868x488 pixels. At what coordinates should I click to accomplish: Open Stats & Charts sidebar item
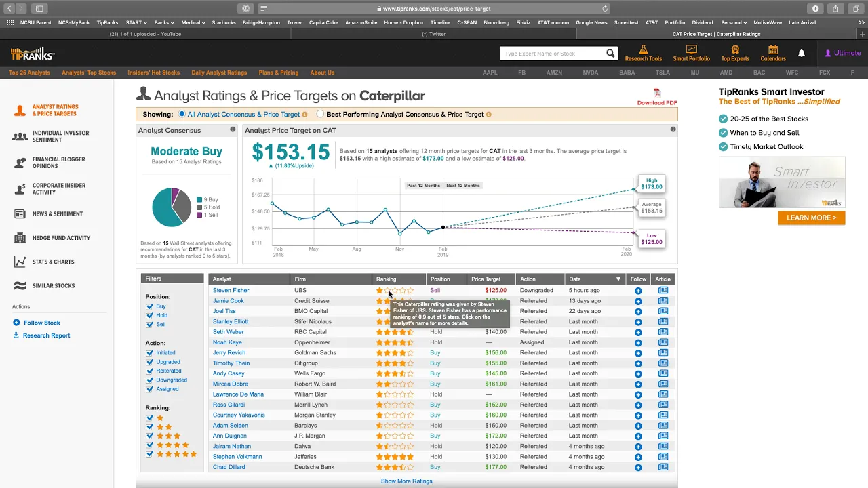(x=45, y=262)
